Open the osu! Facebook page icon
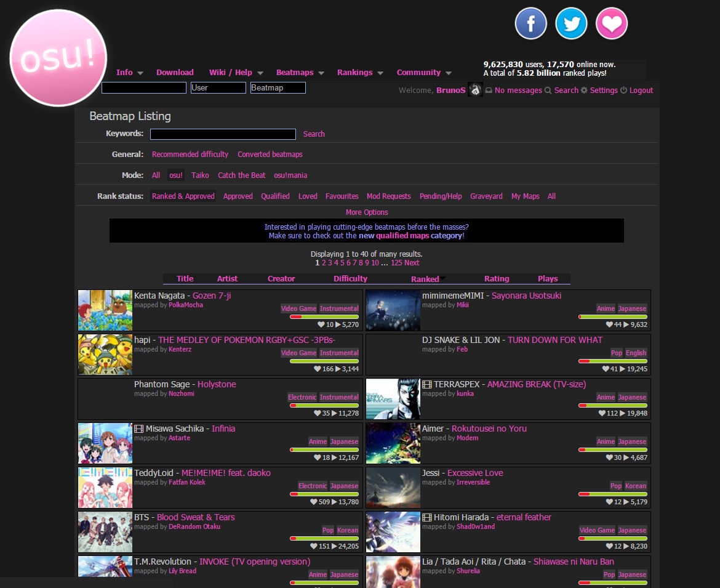 [x=530, y=24]
